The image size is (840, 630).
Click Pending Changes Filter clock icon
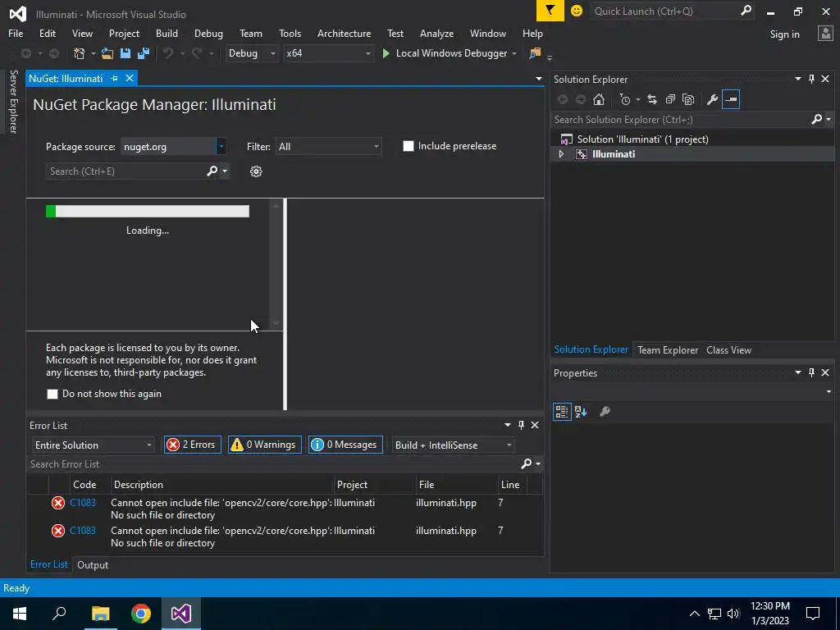coord(624,99)
